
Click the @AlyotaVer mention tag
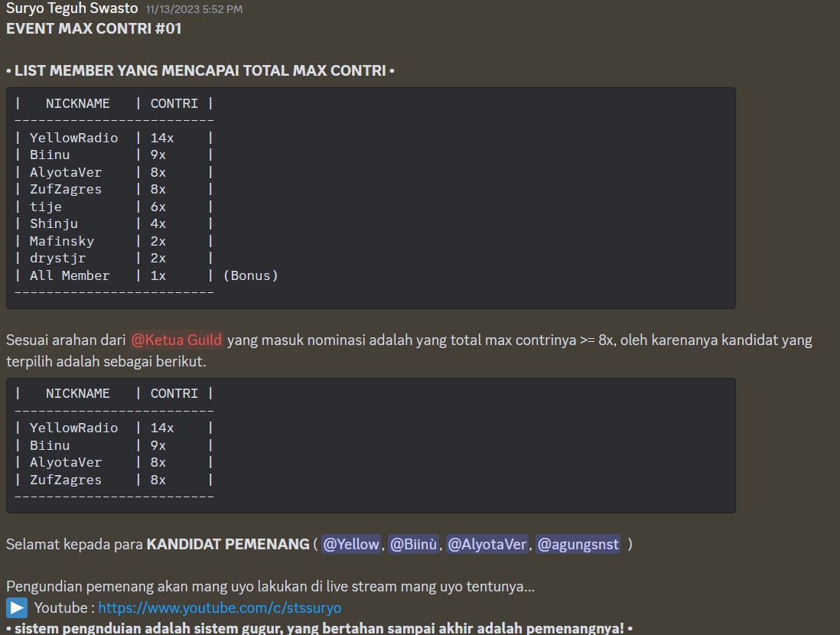(487, 544)
